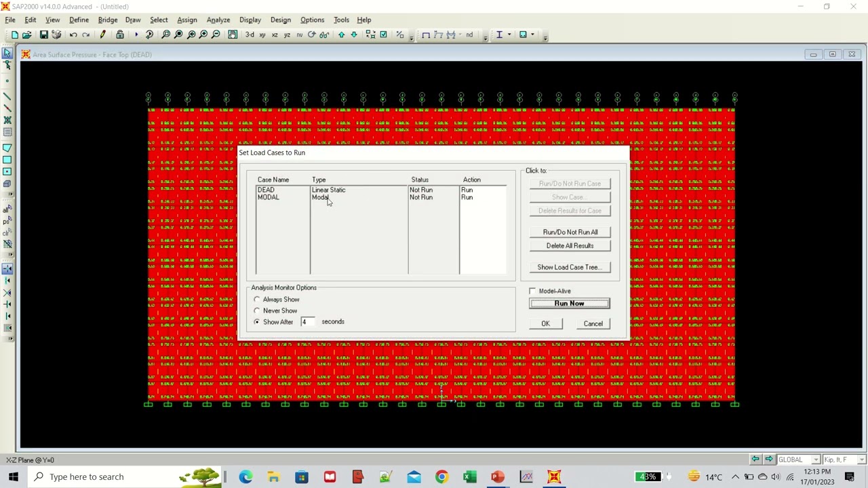Undo the last action

coord(73,35)
